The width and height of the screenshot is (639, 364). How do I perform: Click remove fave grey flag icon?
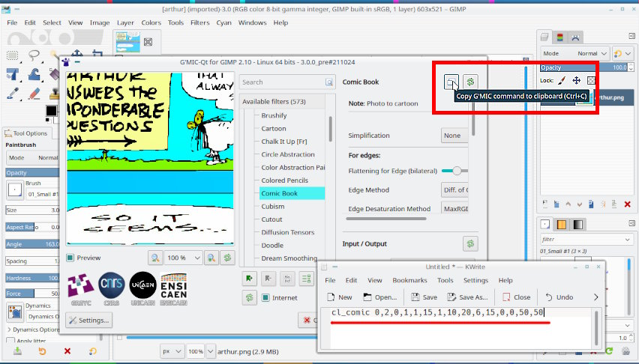pos(268,279)
